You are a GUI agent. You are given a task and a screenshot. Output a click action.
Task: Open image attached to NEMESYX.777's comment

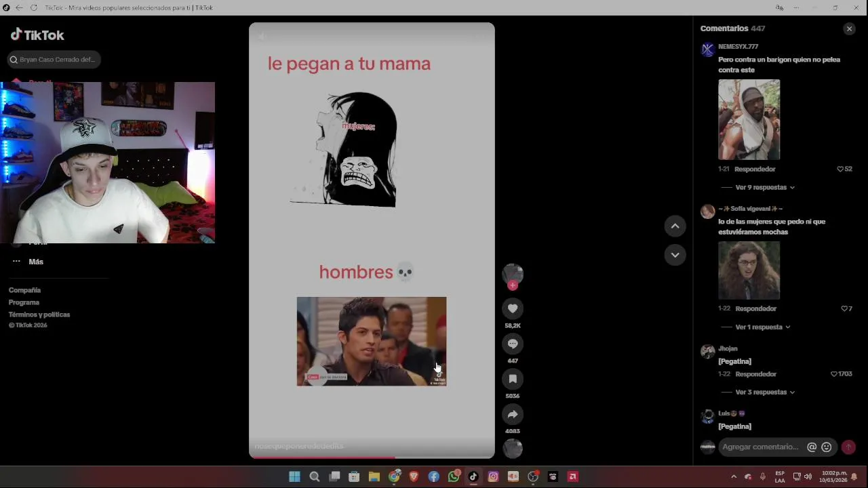click(749, 119)
